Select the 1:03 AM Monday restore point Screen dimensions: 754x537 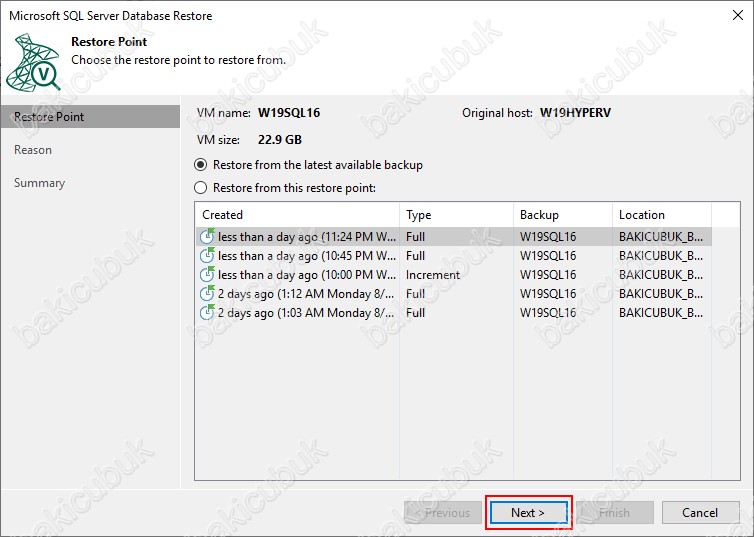pos(453,312)
